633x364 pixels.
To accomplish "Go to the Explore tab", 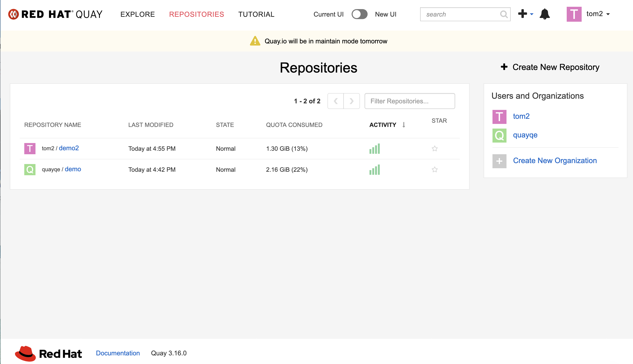I will [137, 14].
